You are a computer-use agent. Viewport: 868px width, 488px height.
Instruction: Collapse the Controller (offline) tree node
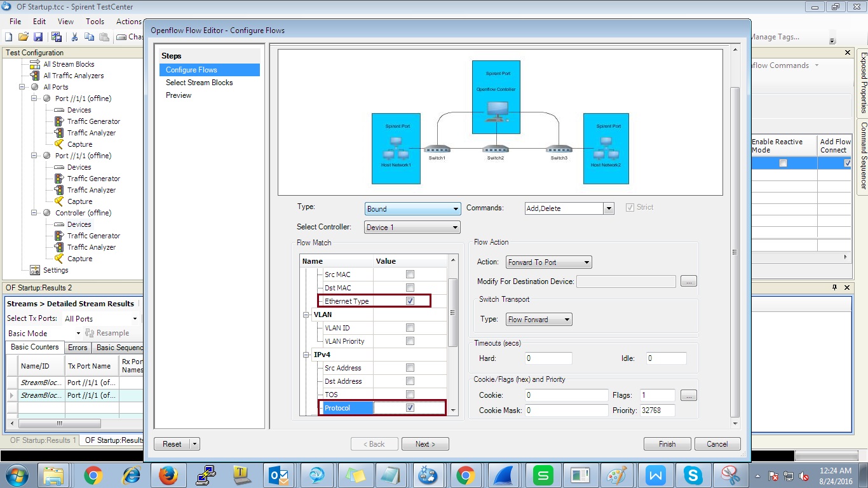coord(34,213)
